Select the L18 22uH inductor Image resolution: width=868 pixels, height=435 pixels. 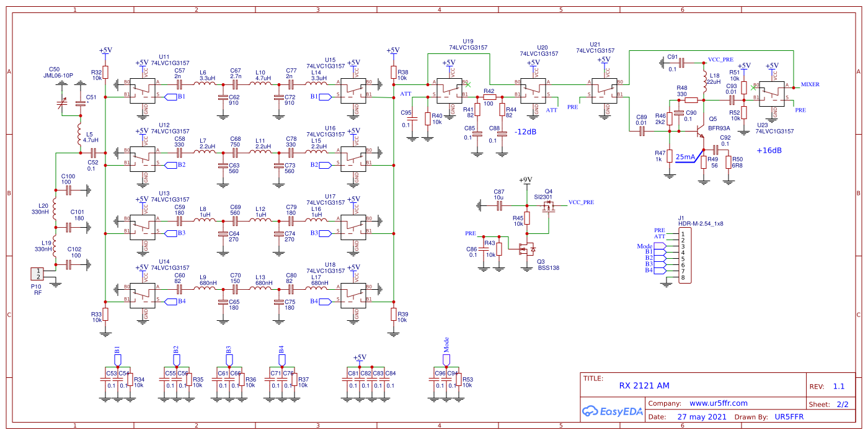click(704, 79)
